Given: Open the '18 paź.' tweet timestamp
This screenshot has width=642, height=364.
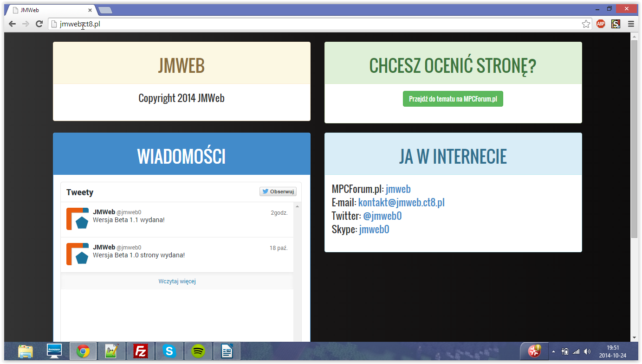Looking at the screenshot, I should [x=279, y=248].
